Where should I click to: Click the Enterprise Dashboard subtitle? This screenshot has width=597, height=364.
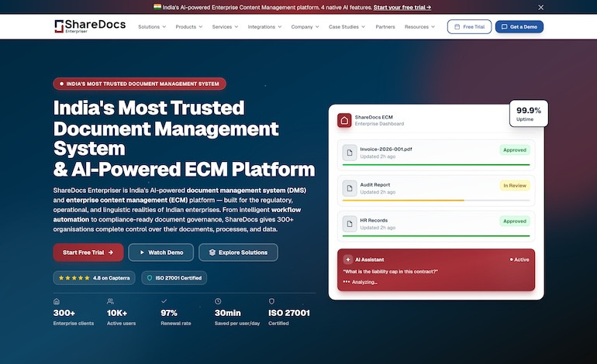379,124
